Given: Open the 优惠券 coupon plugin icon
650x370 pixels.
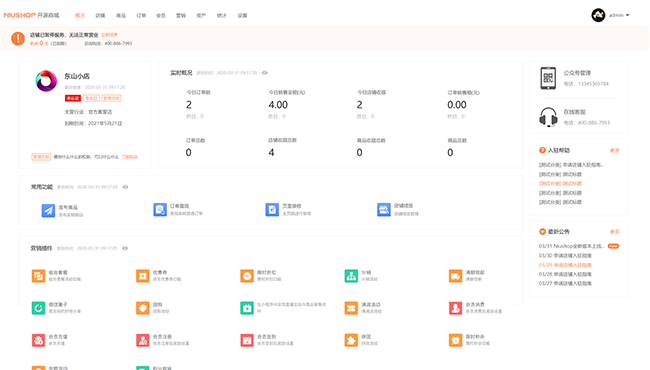Looking at the screenshot, I should pos(143,276).
